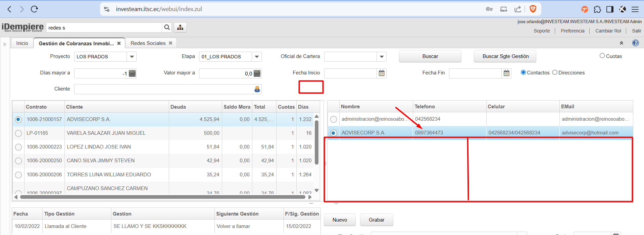Open calculator for Días mayor a field

click(132, 73)
